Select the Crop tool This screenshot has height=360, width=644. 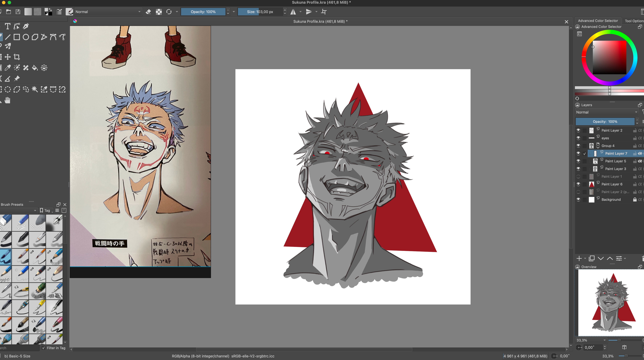(17, 57)
